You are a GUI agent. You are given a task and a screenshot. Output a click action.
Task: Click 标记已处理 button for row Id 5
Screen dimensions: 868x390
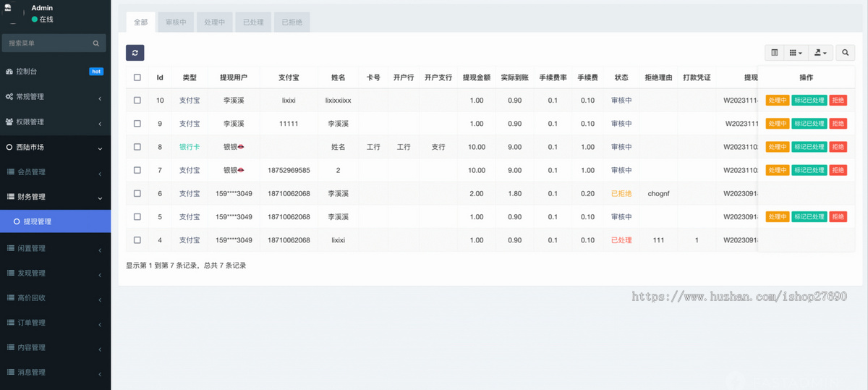[x=809, y=216]
